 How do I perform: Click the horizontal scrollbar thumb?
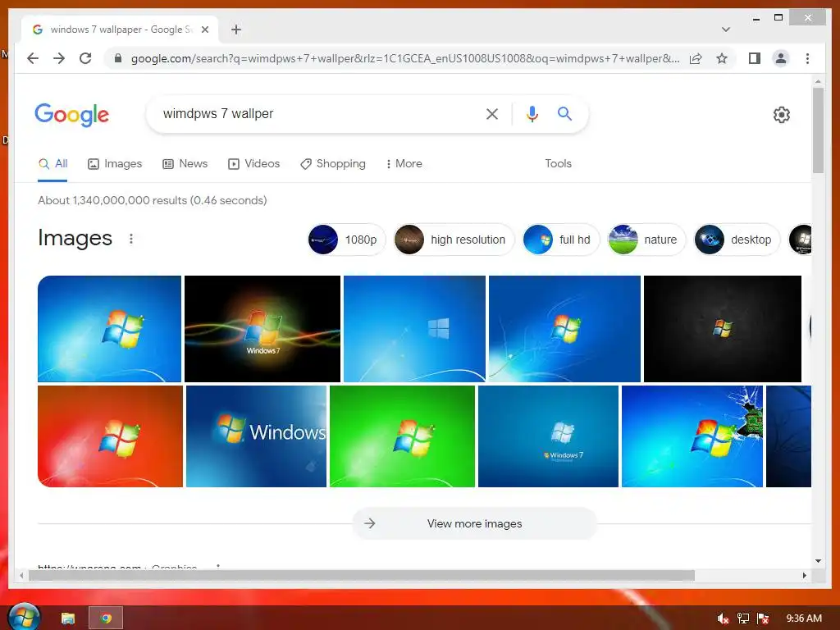coord(362,575)
